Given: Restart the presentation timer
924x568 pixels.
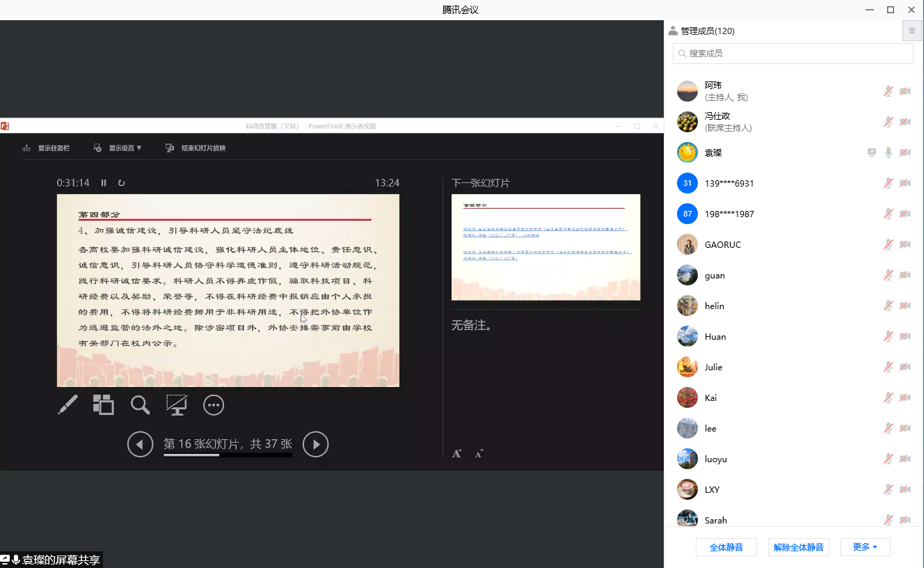Looking at the screenshot, I should click(122, 183).
